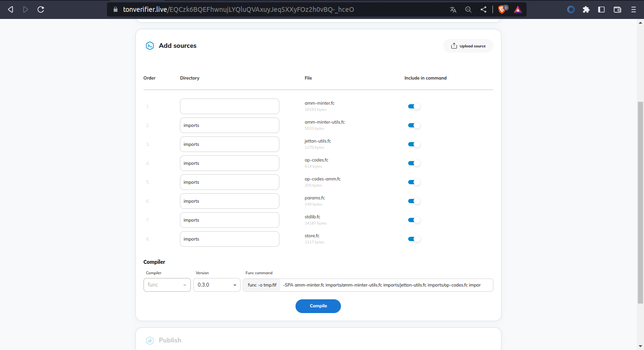This screenshot has width=644, height=350.
Task: Toggle include switch for stdlib.fc
Action: pos(414,220)
